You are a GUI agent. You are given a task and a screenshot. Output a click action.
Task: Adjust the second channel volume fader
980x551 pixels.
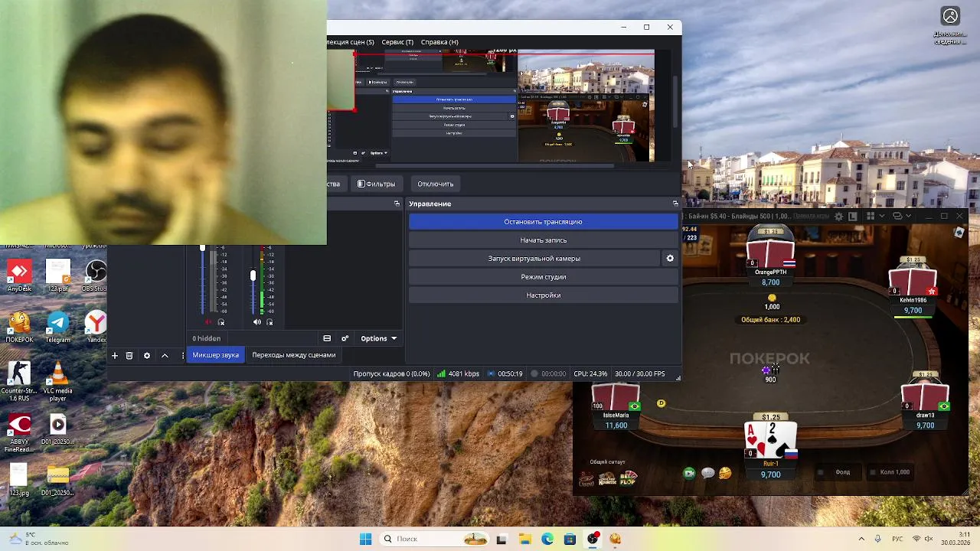tap(253, 275)
